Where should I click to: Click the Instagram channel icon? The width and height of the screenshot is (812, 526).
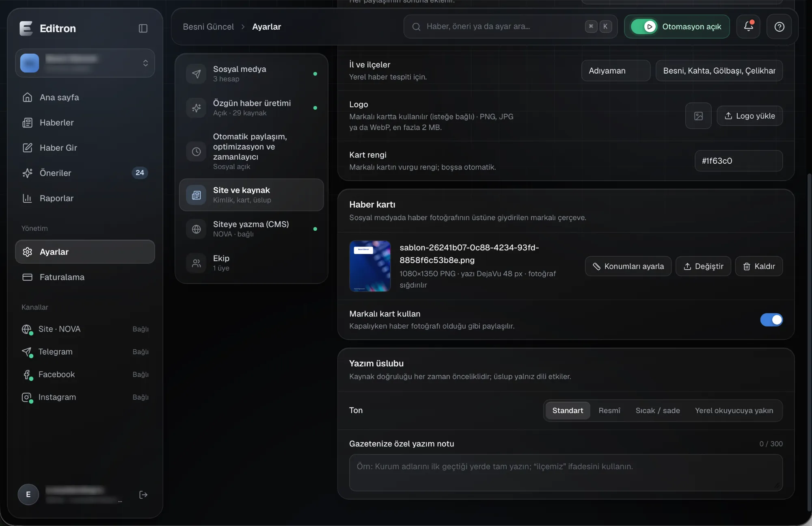pos(27,397)
